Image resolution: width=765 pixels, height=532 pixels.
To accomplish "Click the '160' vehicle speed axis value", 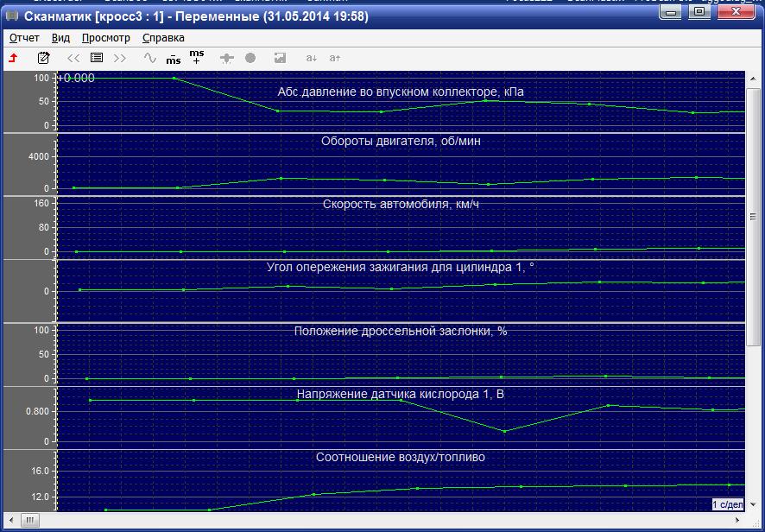I will 42,203.
